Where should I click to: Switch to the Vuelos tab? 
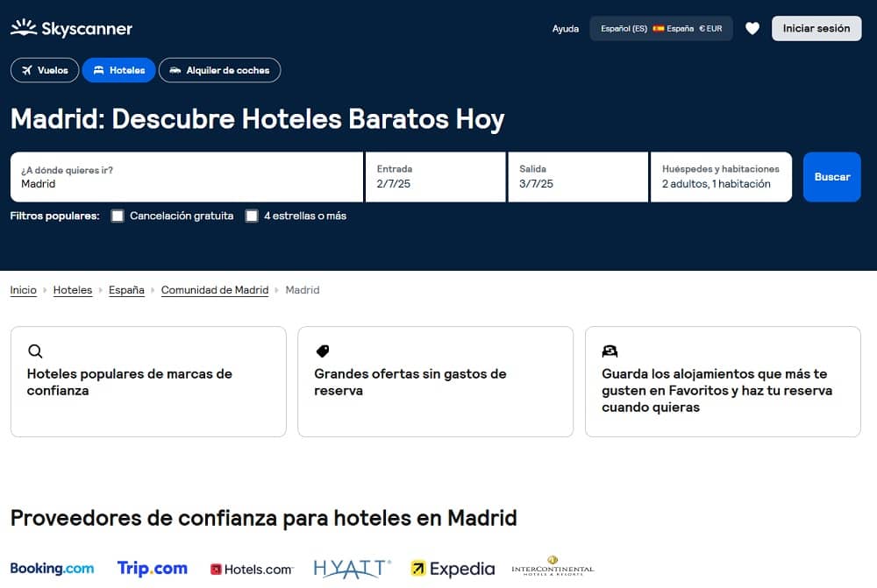click(x=45, y=70)
